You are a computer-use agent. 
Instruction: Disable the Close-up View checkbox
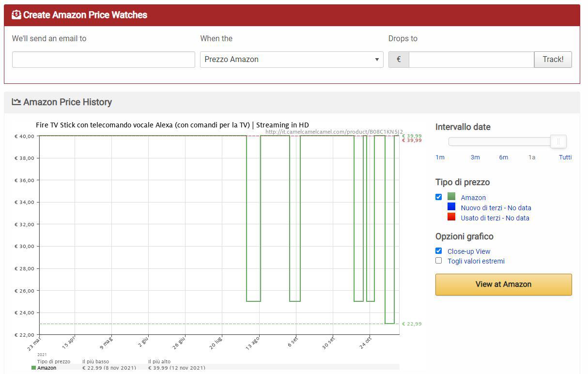tap(438, 250)
